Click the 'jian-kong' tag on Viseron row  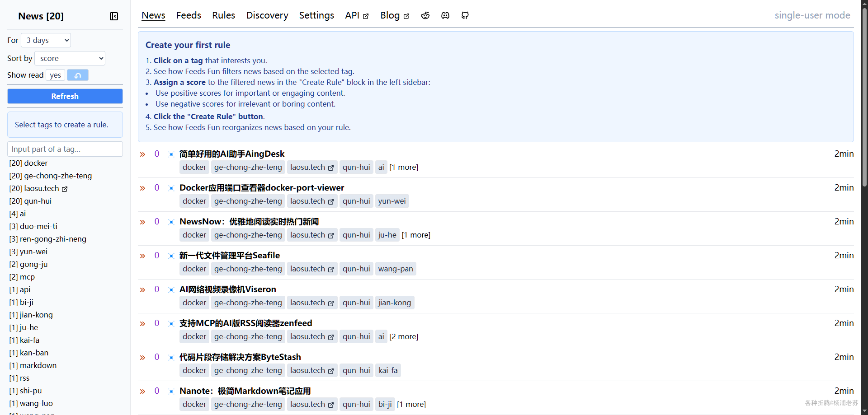point(395,303)
